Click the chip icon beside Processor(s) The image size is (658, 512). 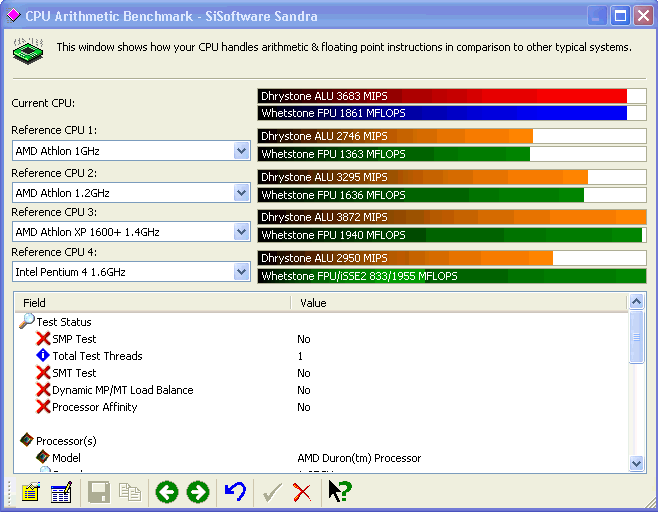click(27, 440)
